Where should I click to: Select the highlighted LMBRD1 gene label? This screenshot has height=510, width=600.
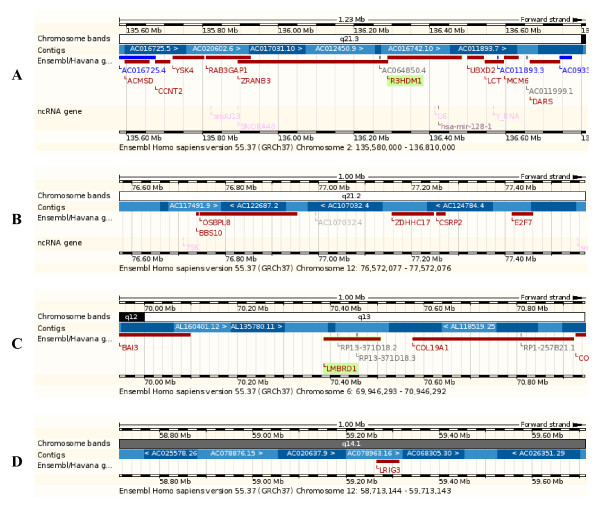click(341, 368)
